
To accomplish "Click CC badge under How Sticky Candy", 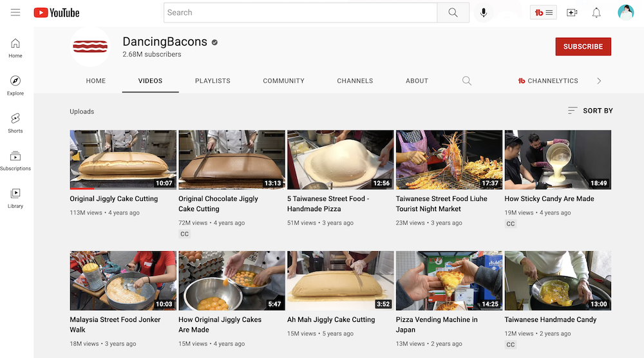I will [510, 224].
